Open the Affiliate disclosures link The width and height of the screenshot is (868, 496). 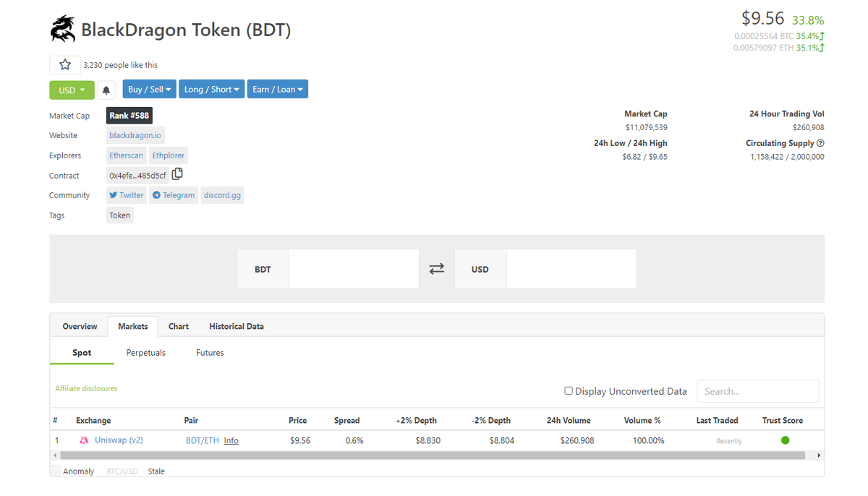[x=86, y=388]
